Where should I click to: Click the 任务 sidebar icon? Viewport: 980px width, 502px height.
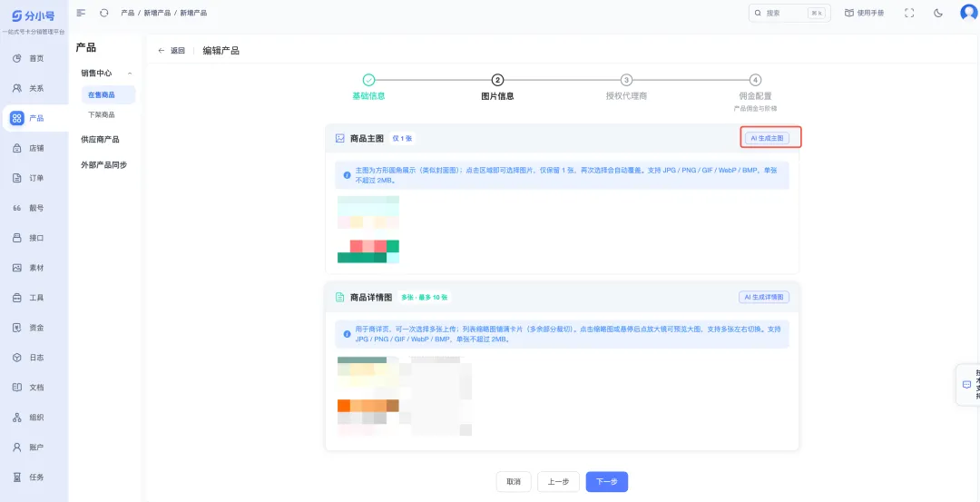point(17,477)
